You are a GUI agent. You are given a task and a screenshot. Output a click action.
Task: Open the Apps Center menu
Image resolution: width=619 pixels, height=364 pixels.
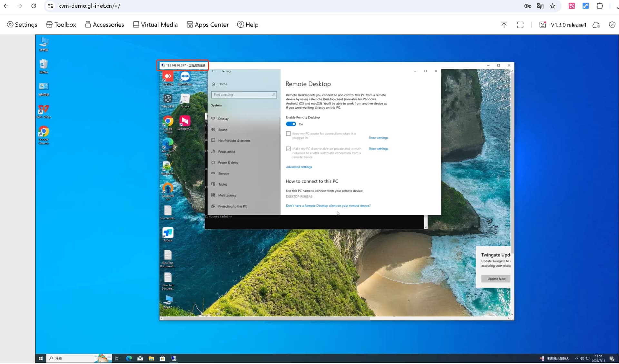pyautogui.click(x=208, y=25)
